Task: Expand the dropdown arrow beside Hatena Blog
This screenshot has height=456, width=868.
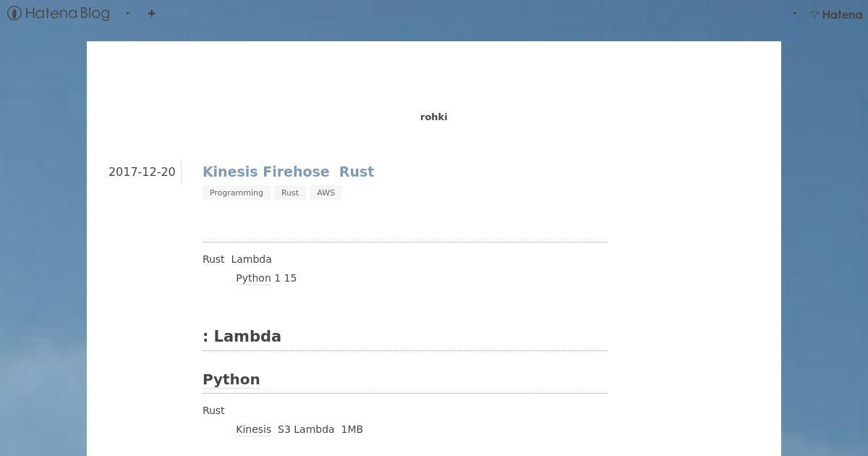Action: pos(128,13)
